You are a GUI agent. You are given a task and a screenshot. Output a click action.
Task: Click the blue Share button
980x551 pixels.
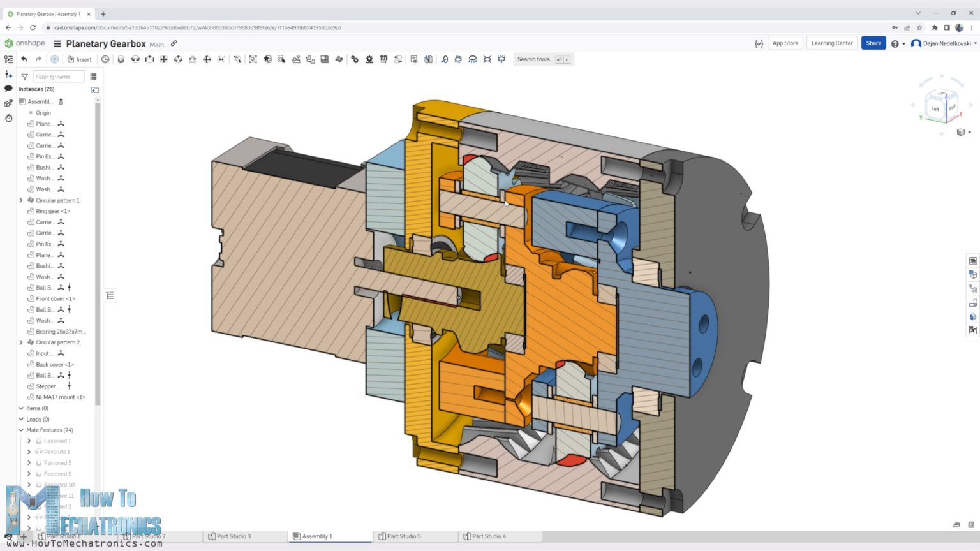[873, 43]
